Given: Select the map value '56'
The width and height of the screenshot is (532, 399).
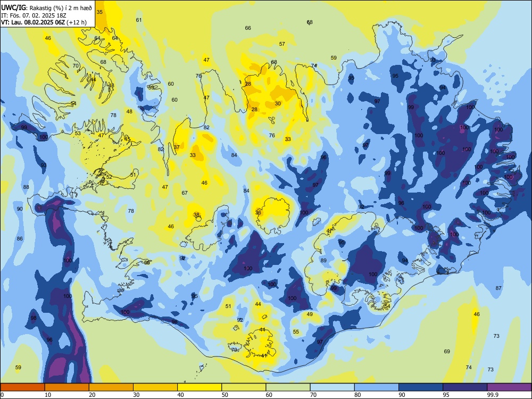Looking at the screenshot, I should [147, 263].
